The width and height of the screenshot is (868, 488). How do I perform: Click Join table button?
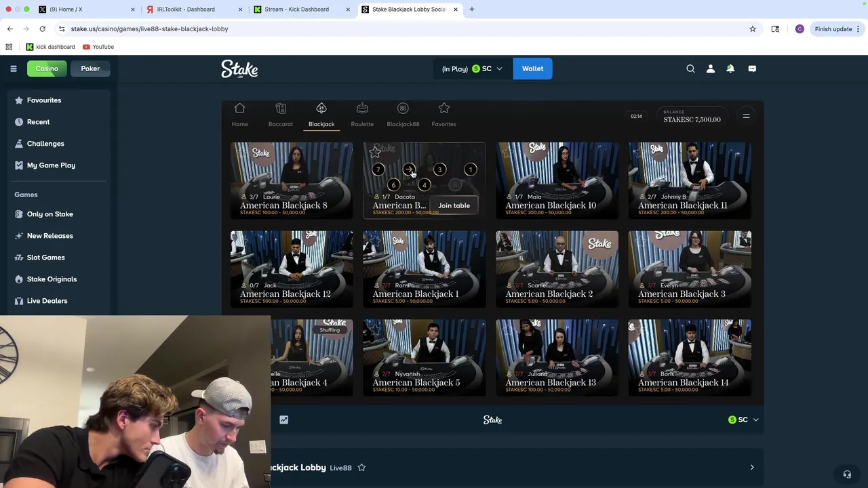click(454, 205)
